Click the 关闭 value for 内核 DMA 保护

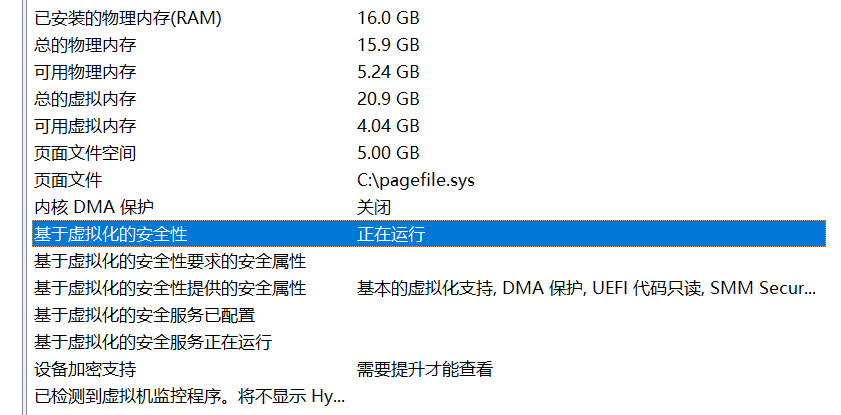[374, 207]
